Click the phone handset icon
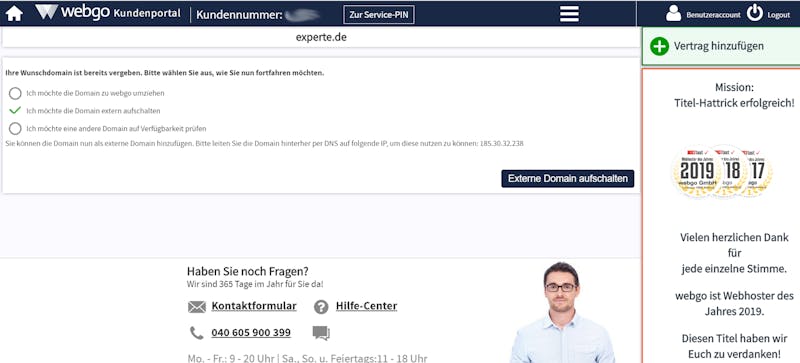 coord(196,333)
